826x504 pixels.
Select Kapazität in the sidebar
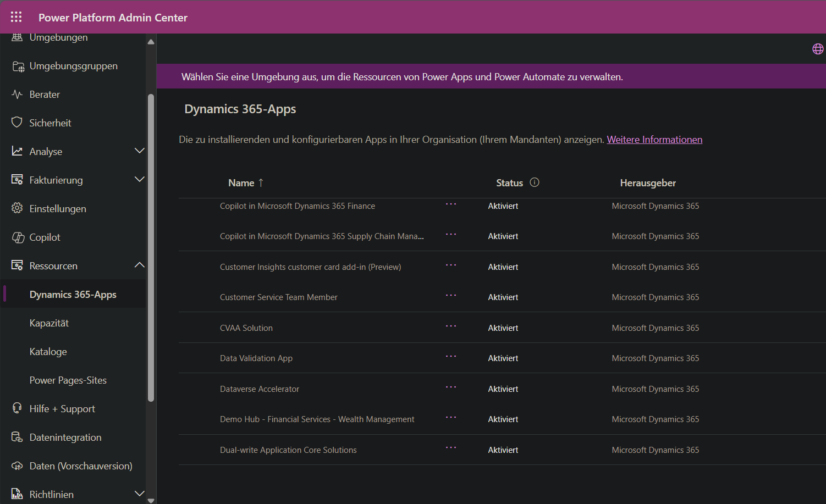(x=49, y=323)
